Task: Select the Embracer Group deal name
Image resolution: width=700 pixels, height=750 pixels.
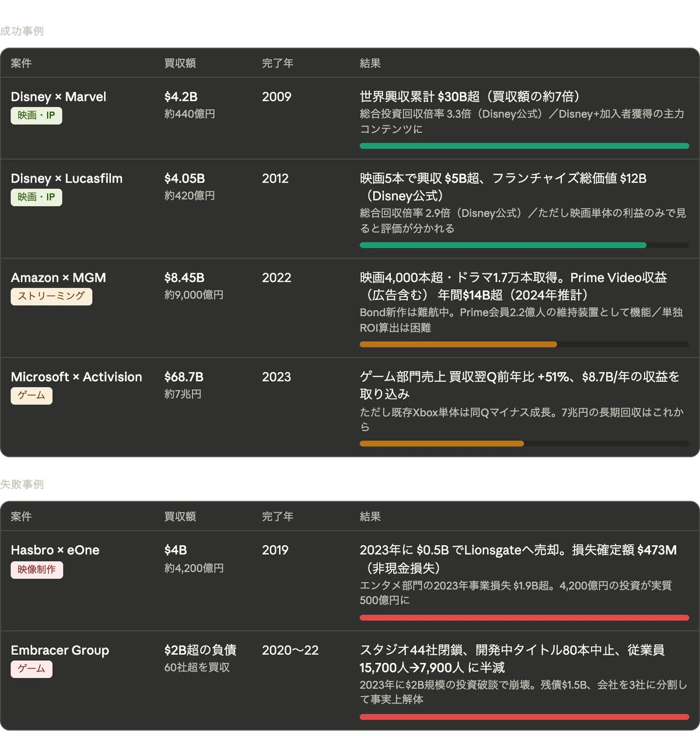Action: pyautogui.click(x=60, y=650)
